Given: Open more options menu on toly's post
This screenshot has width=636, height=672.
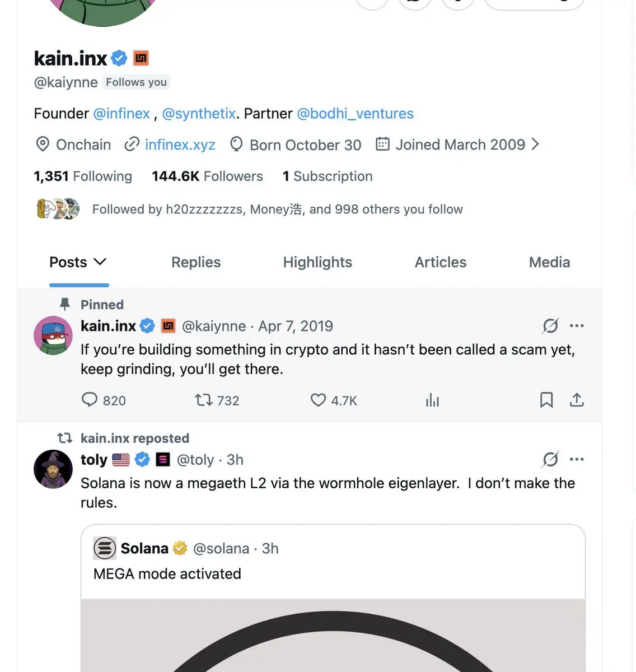Looking at the screenshot, I should [577, 460].
